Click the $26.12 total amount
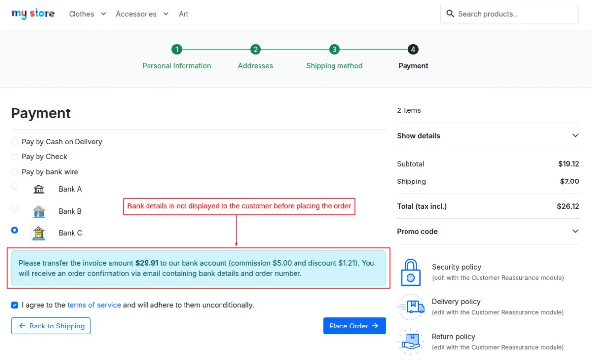The height and width of the screenshot is (364, 592). point(568,206)
